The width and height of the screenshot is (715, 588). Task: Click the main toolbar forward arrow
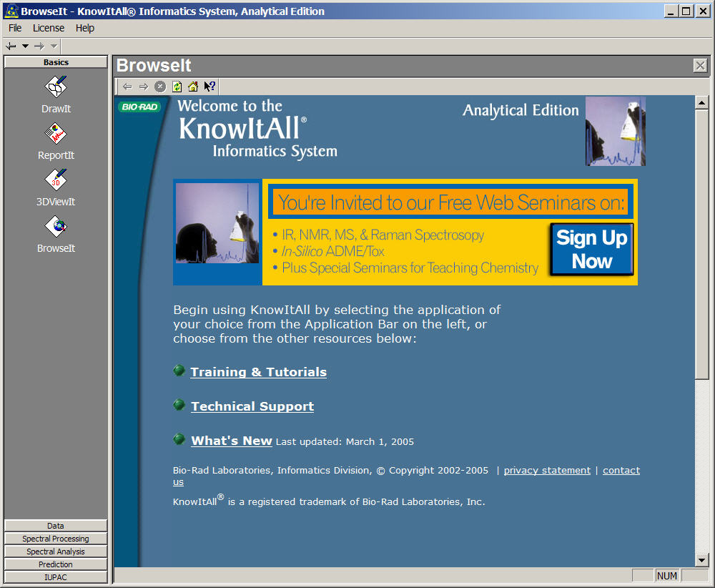coord(39,46)
